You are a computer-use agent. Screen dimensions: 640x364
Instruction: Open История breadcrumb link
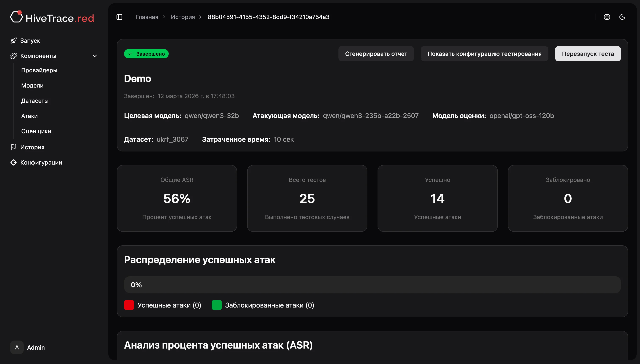point(183,17)
